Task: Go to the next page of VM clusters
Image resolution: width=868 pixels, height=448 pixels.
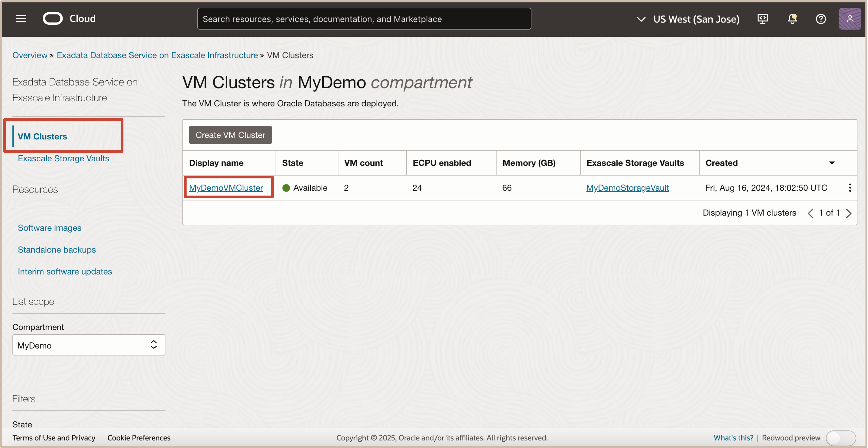Action: 849,213
